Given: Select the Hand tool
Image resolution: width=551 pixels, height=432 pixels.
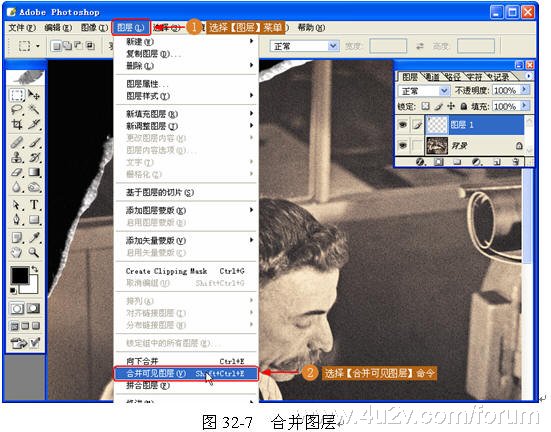Looking at the screenshot, I should [x=17, y=252].
